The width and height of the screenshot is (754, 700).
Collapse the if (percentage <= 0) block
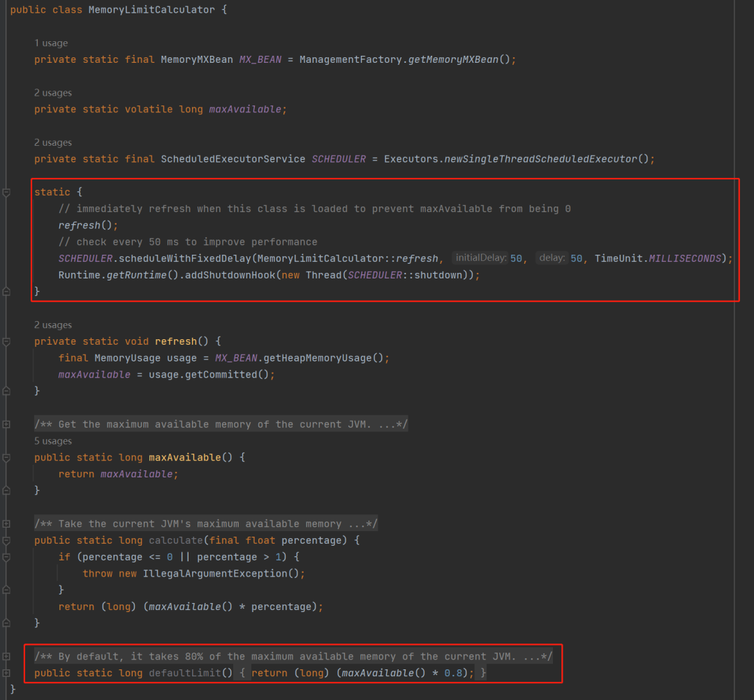[6, 557]
